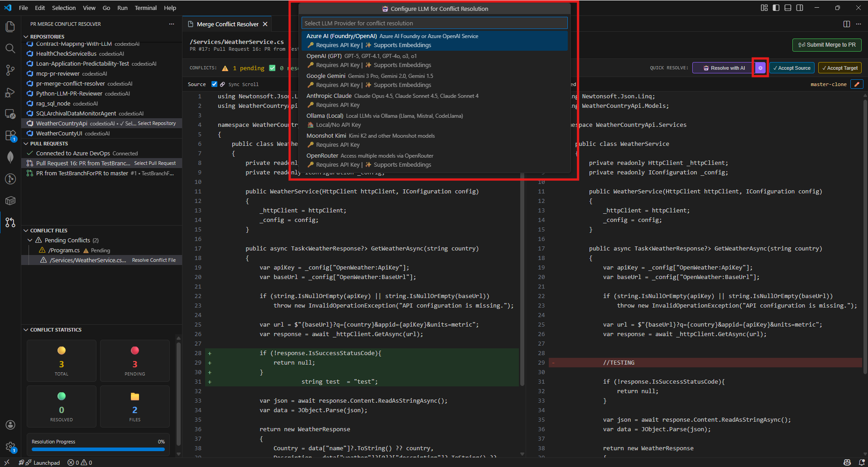The width and height of the screenshot is (868, 467).
Task: Click Accept Target button
Action: pos(840,68)
